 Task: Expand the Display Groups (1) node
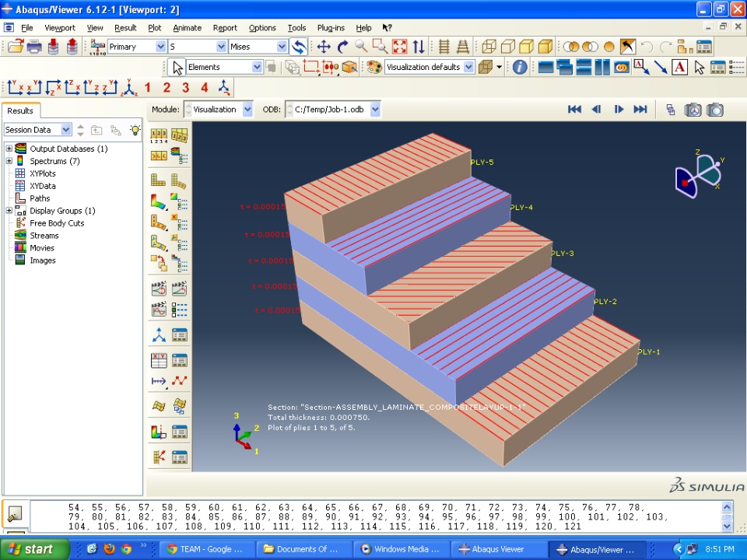(x=9, y=211)
